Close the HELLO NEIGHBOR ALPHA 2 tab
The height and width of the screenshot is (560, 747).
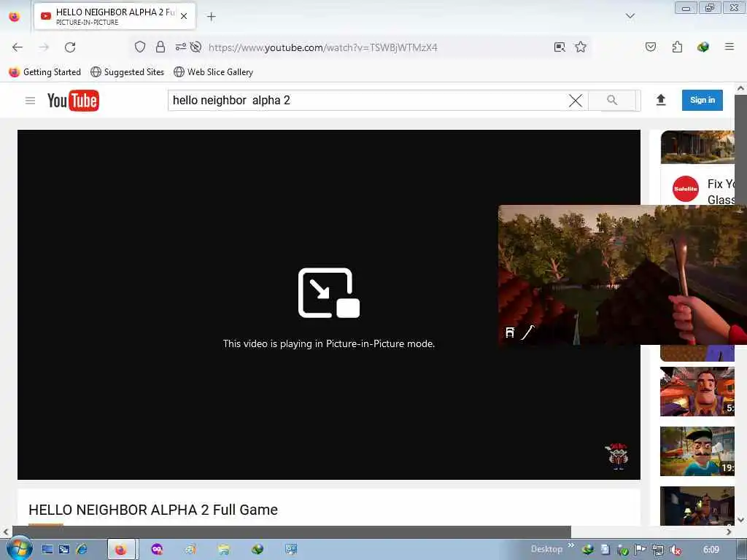click(184, 16)
